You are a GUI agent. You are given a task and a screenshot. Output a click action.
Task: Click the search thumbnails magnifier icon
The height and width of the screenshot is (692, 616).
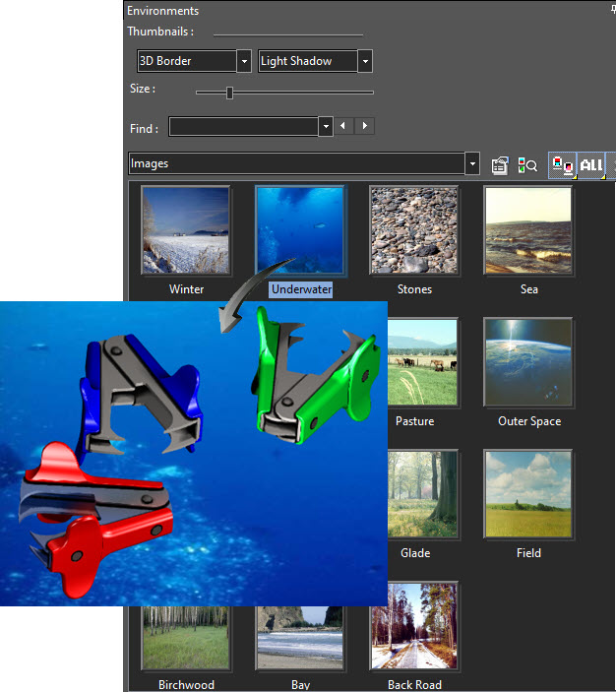[527, 165]
